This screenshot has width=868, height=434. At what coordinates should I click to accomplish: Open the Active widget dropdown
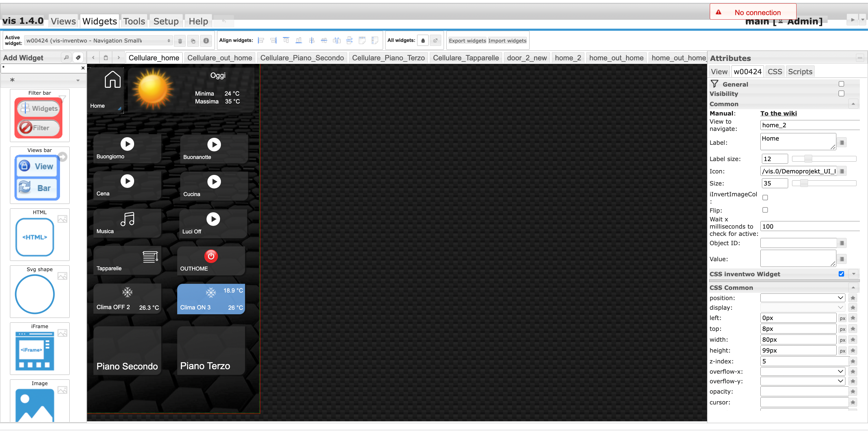(98, 41)
